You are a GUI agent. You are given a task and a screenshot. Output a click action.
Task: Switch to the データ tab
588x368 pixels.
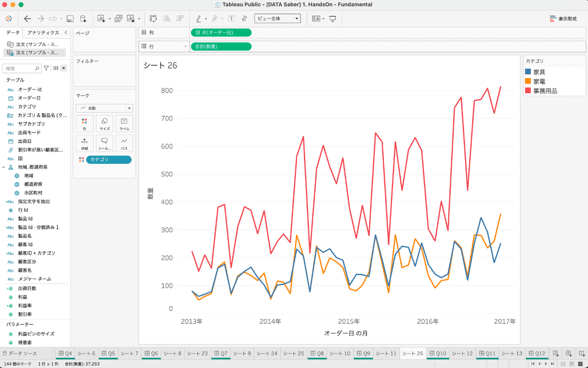13,32
